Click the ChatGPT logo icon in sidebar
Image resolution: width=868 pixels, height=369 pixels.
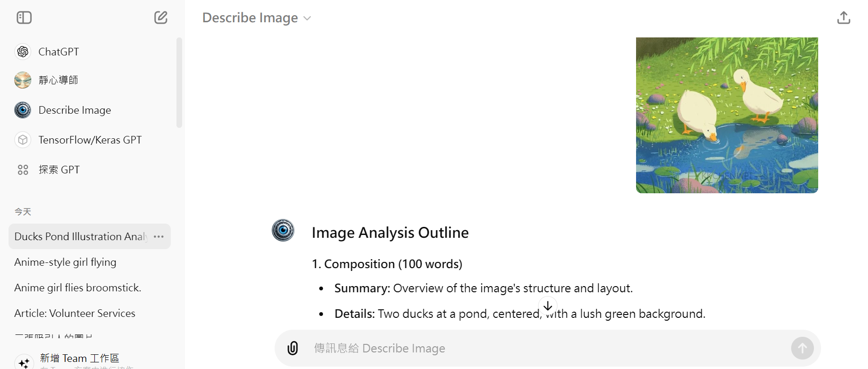pyautogui.click(x=23, y=52)
